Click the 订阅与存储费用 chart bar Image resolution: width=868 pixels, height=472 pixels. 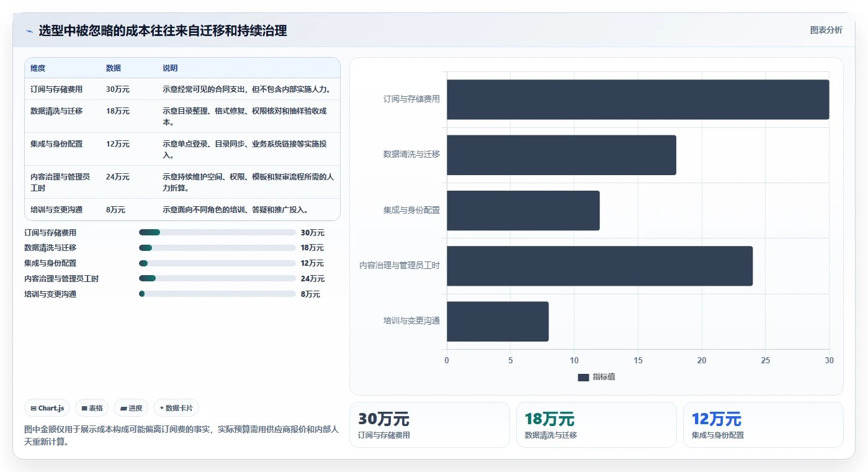coord(638,99)
